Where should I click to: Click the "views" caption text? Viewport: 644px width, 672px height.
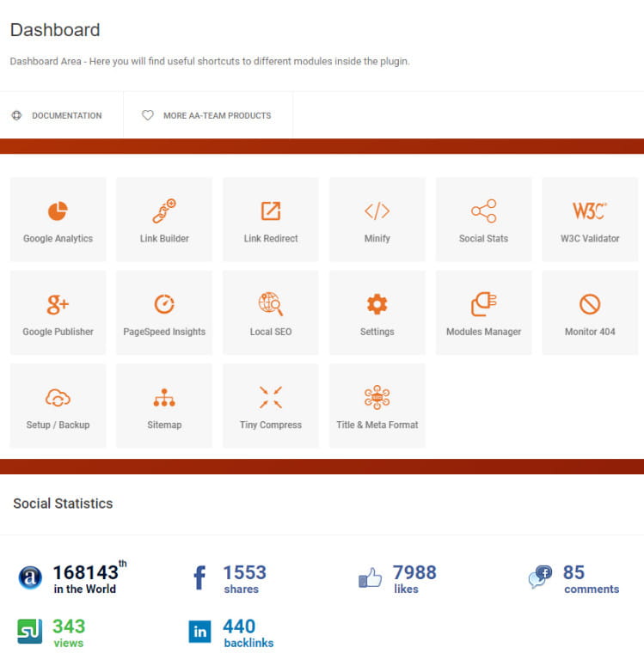click(69, 643)
